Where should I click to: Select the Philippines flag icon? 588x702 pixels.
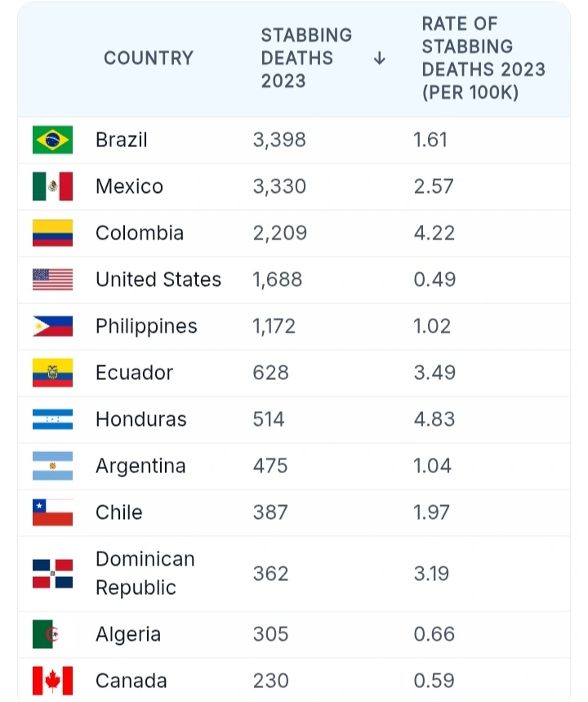click(x=52, y=326)
